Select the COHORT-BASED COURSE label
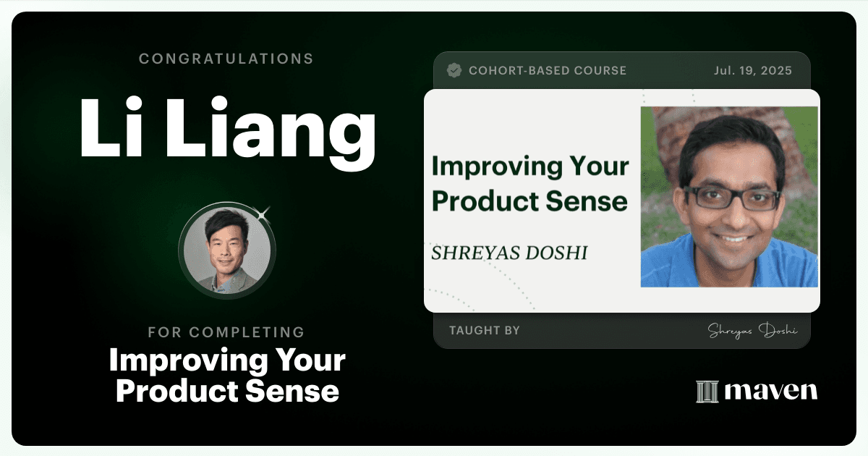The width and height of the screenshot is (868, 456). coord(548,71)
